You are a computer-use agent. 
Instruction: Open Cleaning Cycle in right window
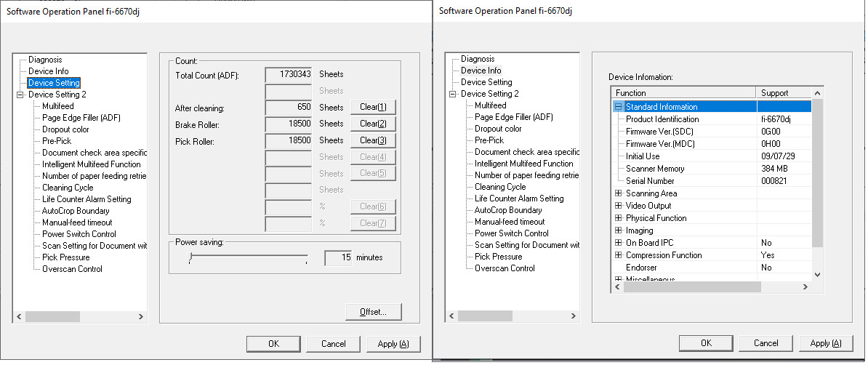click(500, 187)
